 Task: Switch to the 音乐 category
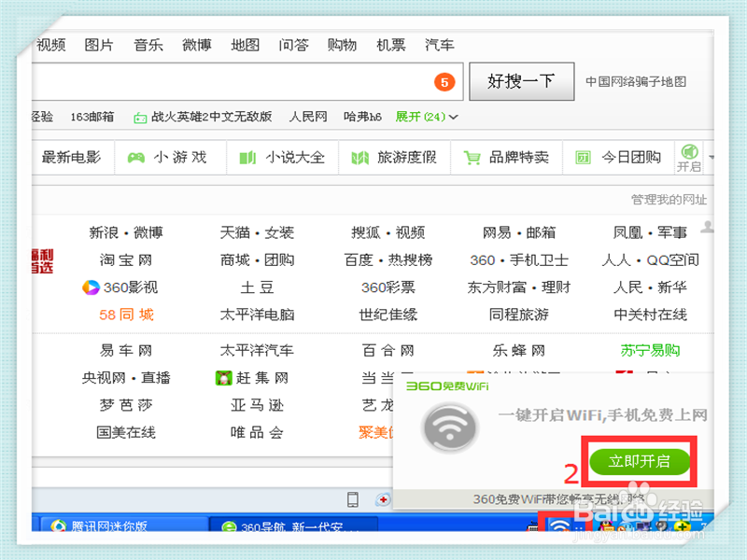148,45
